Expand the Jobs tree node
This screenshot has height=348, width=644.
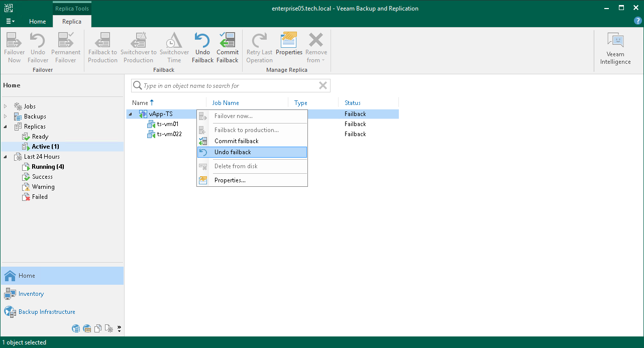(x=5, y=106)
